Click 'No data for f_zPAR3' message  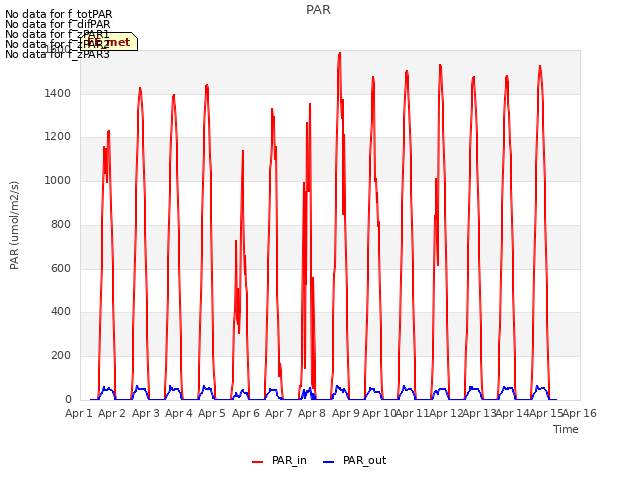tap(57, 54)
